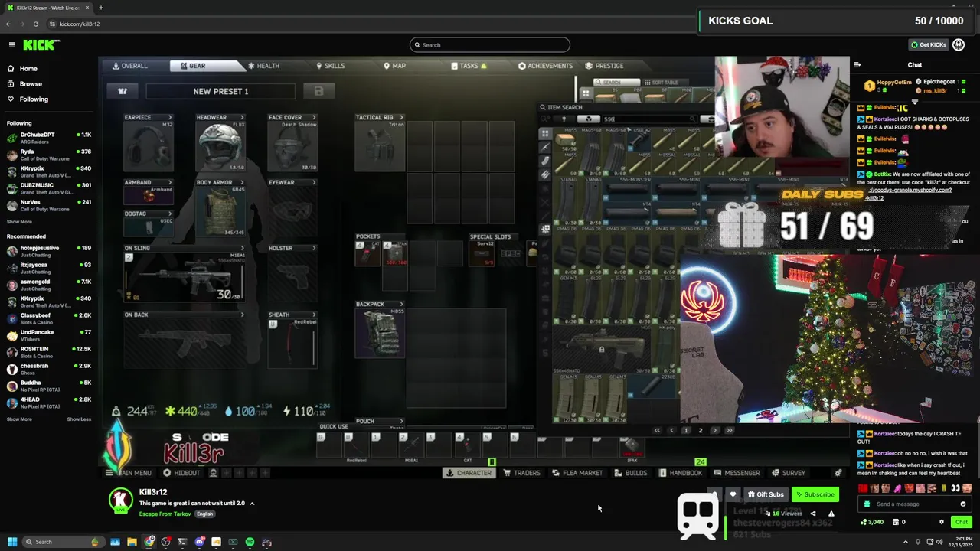Click the volume icon in system tray
This screenshot has height=551, width=980.
[939, 542]
